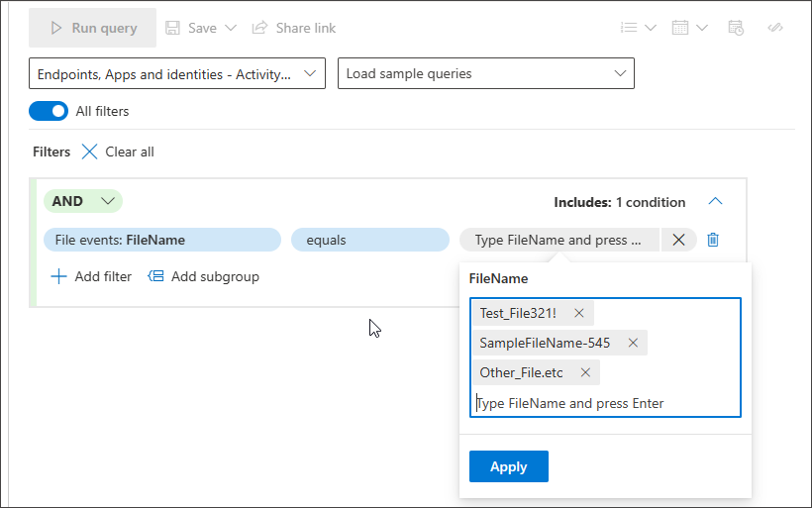This screenshot has height=508, width=812.
Task: Remove the SampleFileName-545 tag
Action: coord(633,343)
